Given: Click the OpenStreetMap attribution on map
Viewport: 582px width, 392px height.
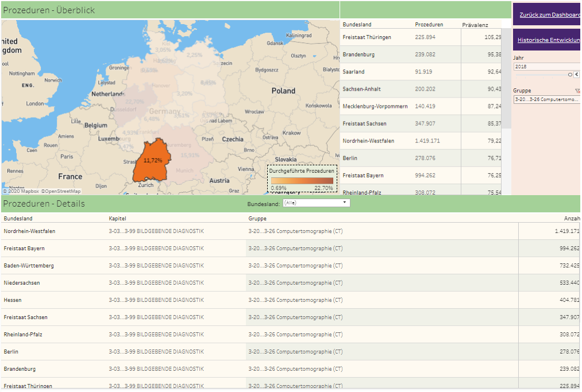Looking at the screenshot, I should 61,191.
